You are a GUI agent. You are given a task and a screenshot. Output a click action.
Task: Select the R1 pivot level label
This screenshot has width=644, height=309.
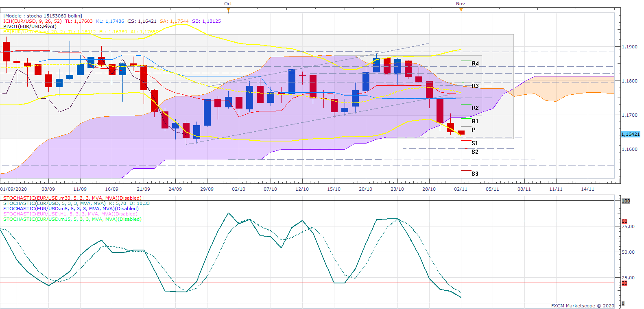[x=475, y=121]
